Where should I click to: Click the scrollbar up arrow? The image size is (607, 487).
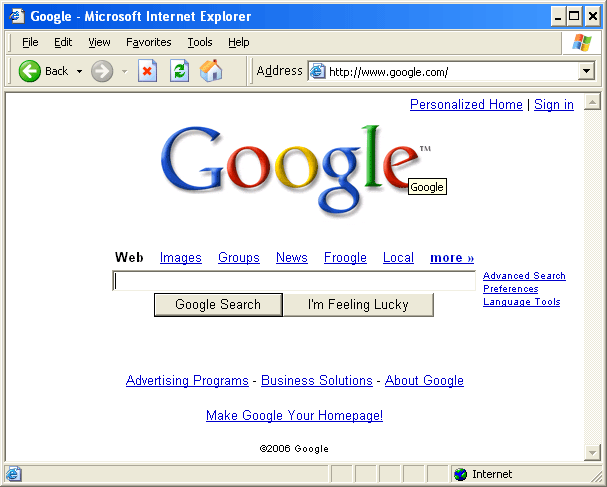tap(592, 102)
